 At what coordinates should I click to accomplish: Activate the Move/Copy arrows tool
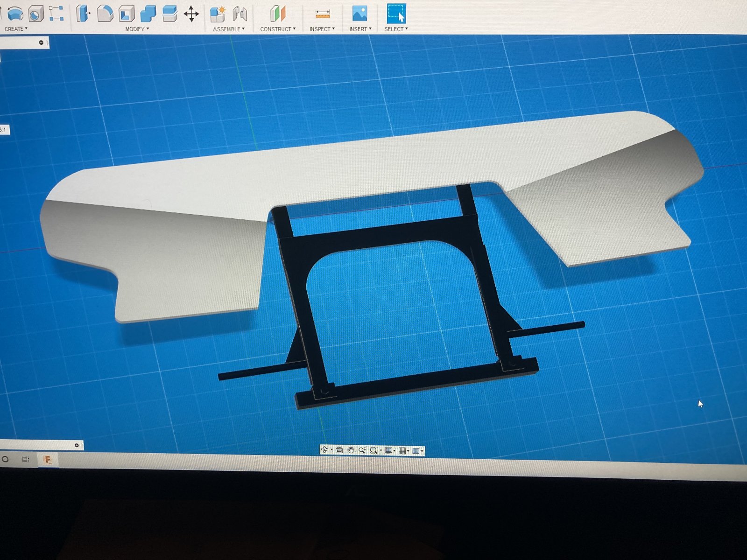tap(191, 14)
